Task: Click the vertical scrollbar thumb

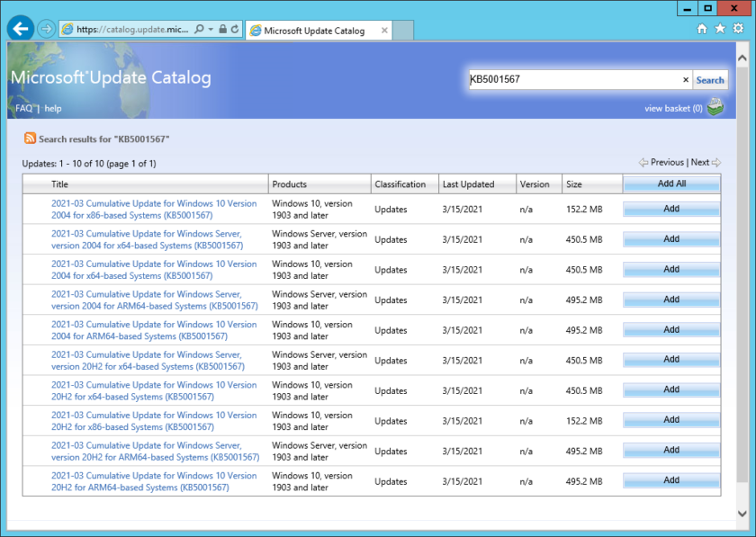Action: (x=742, y=274)
